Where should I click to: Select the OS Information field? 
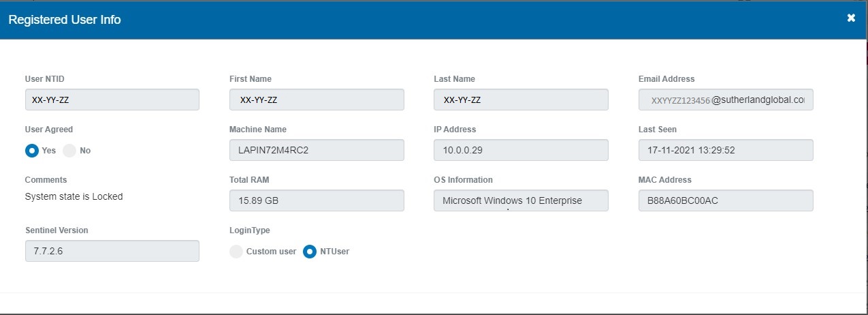click(x=521, y=200)
